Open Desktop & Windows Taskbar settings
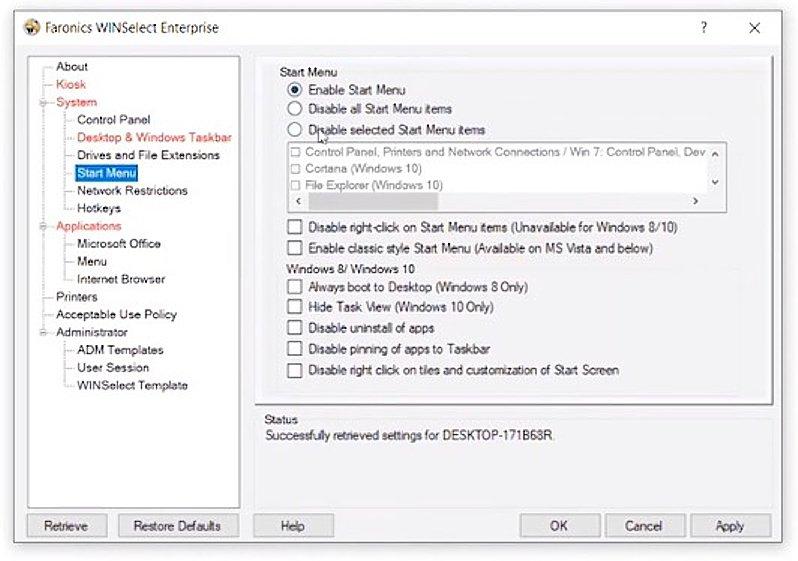Image resolution: width=798 pixels, height=561 pixels. tap(154, 137)
